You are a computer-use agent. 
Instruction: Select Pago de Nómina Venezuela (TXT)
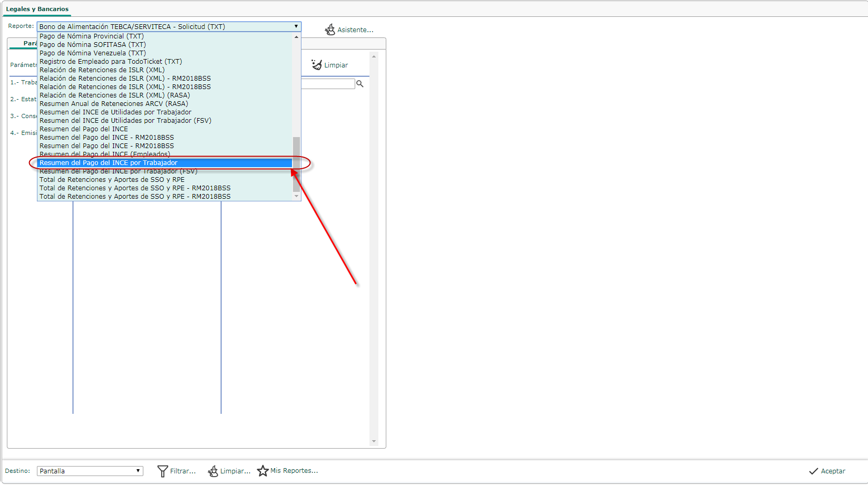point(92,53)
